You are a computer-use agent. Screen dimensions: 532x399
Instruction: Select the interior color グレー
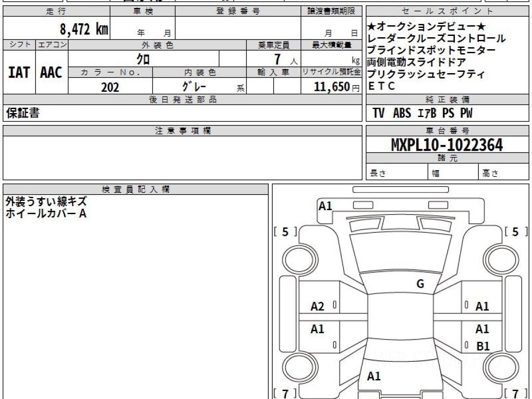pyautogui.click(x=194, y=86)
